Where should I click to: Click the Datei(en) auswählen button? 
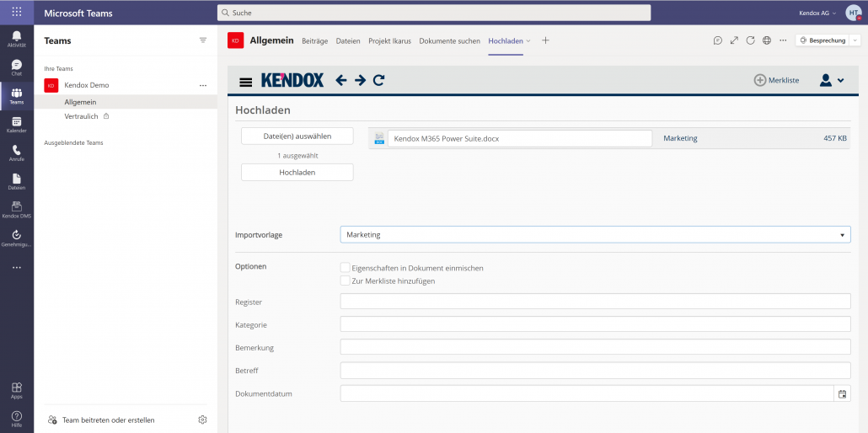coord(297,136)
